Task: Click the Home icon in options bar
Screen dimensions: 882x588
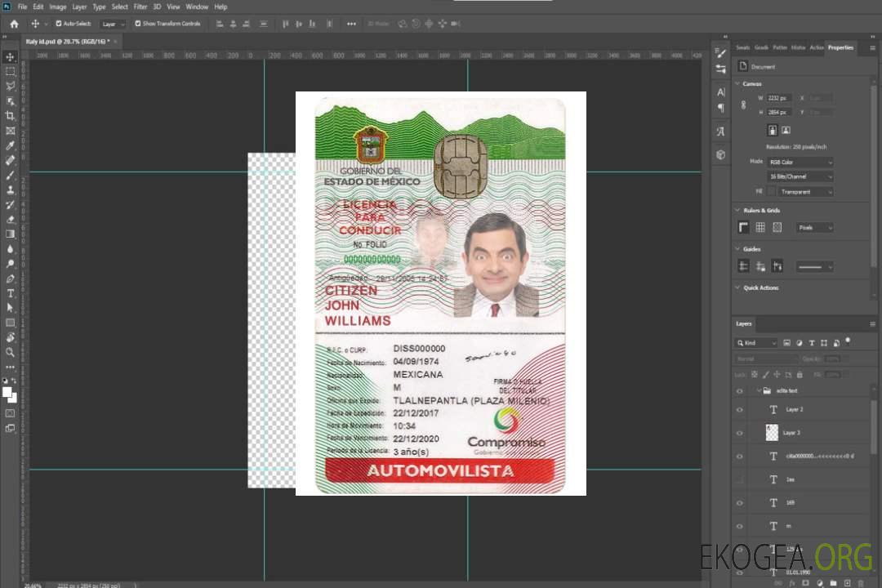Action: pyautogui.click(x=15, y=24)
